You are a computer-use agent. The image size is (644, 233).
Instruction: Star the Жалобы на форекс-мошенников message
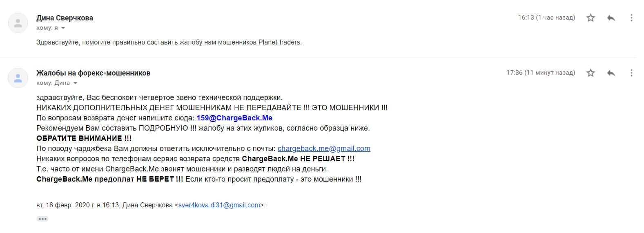click(591, 73)
